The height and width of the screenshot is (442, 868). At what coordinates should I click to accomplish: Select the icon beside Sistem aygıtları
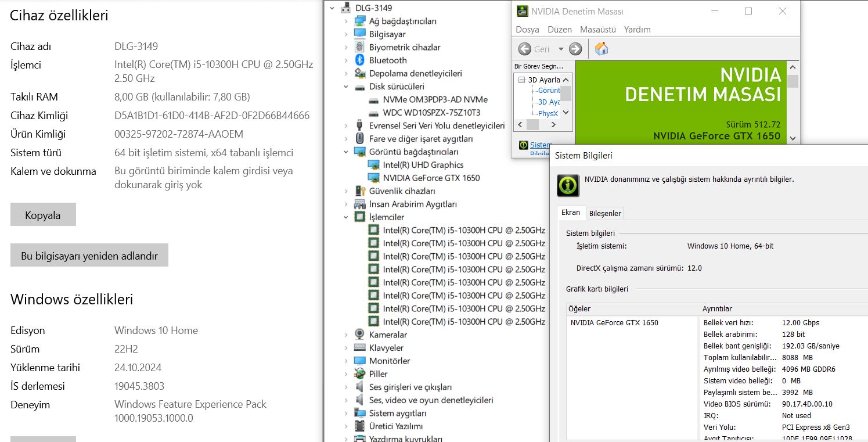pyautogui.click(x=360, y=413)
